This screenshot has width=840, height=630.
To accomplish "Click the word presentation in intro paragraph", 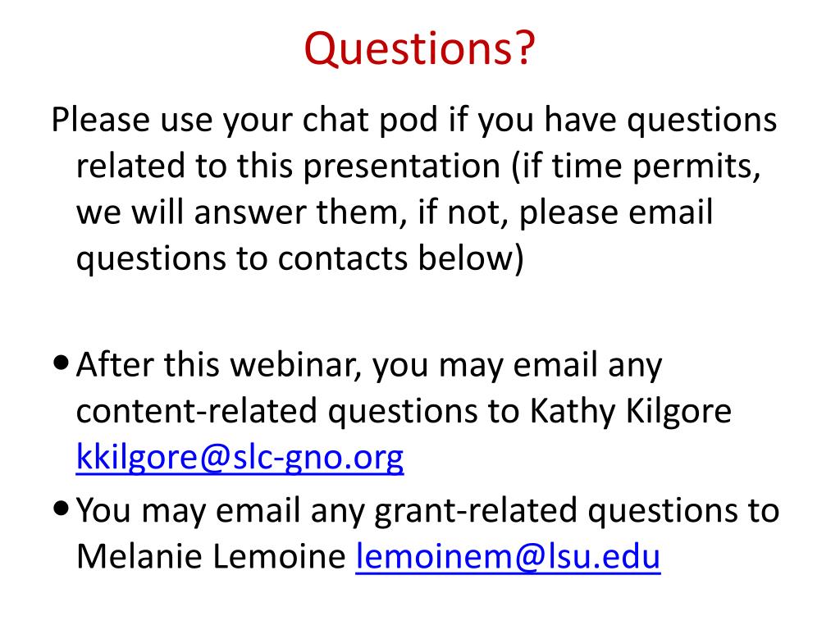I will tap(402, 167).
